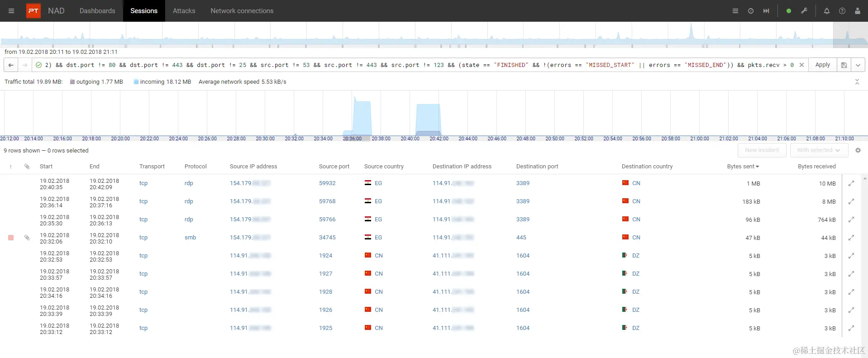Open the wrench settings icon

tap(804, 11)
